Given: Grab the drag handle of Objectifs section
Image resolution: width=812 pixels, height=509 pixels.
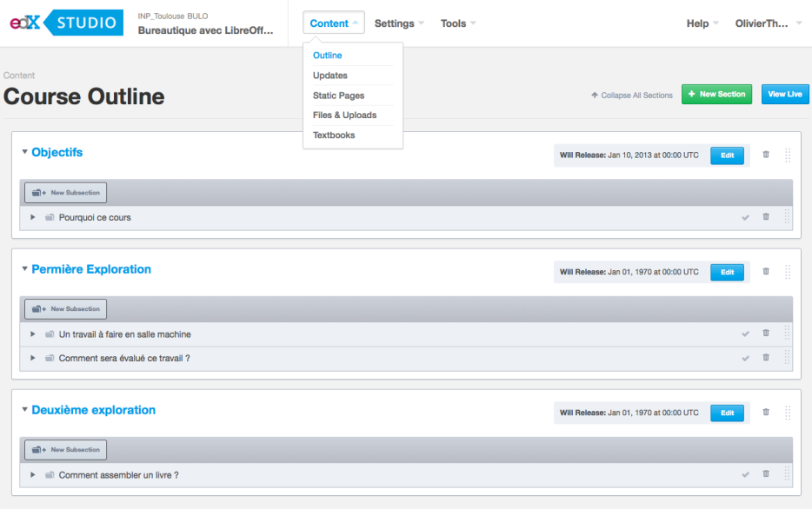Looking at the screenshot, I should click(788, 155).
